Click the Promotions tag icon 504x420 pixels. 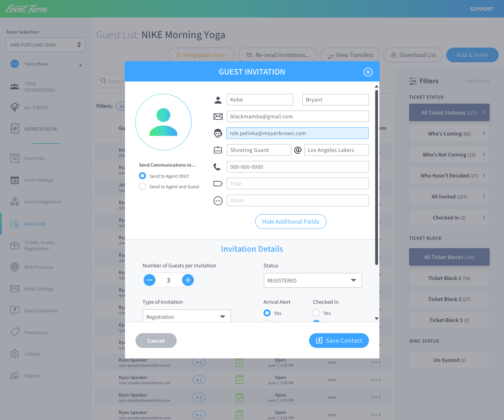point(15,332)
